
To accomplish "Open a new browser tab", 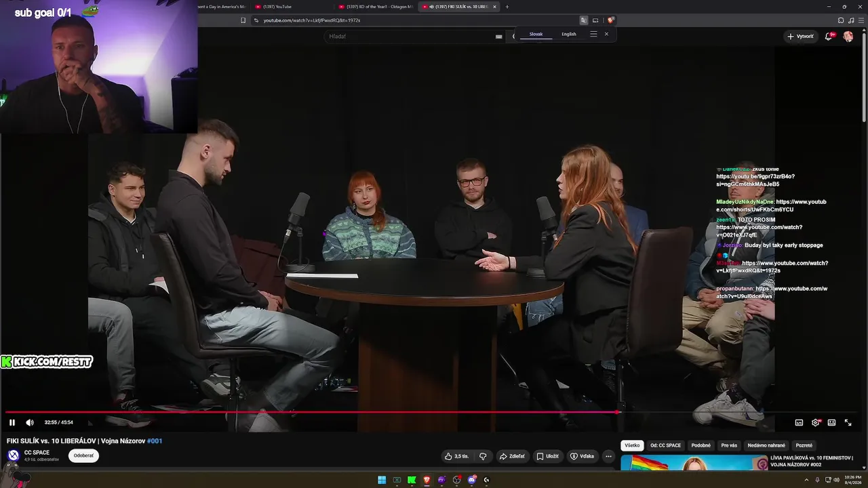I will (x=507, y=7).
